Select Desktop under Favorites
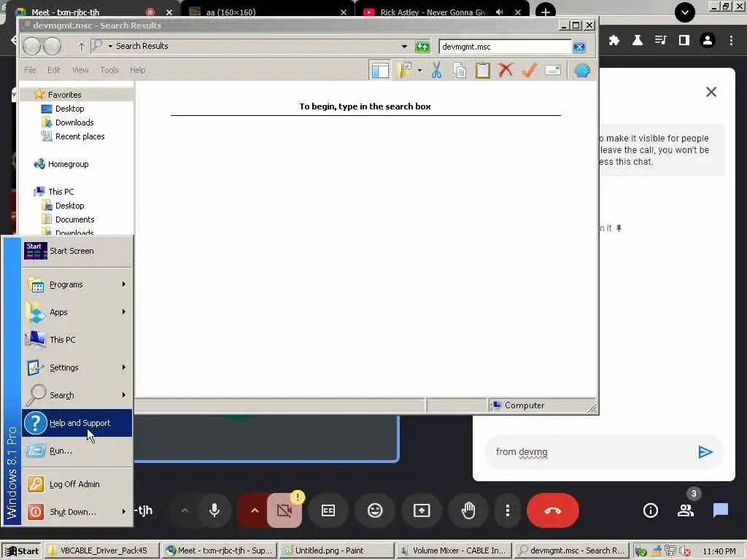Image resolution: width=747 pixels, height=560 pixels. click(69, 109)
